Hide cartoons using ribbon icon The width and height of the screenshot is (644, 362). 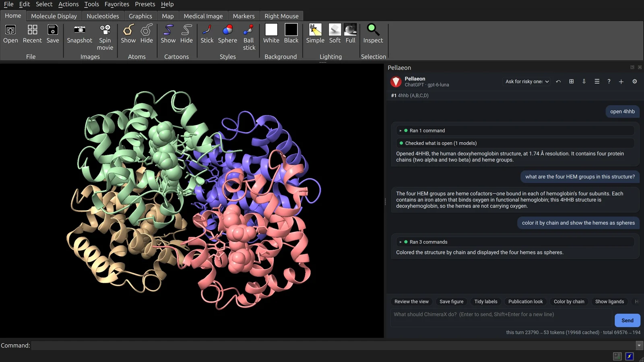(x=186, y=30)
